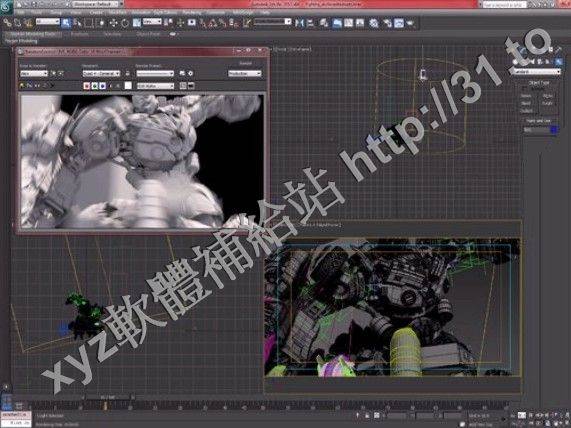
Task: Open the Render Setup icon in main toolbar
Action: point(387,23)
